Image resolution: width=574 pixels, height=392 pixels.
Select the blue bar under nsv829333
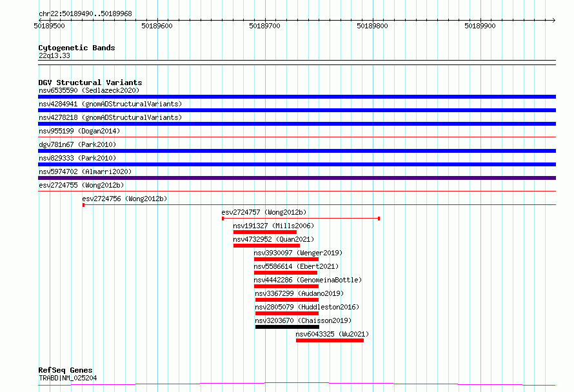point(297,164)
